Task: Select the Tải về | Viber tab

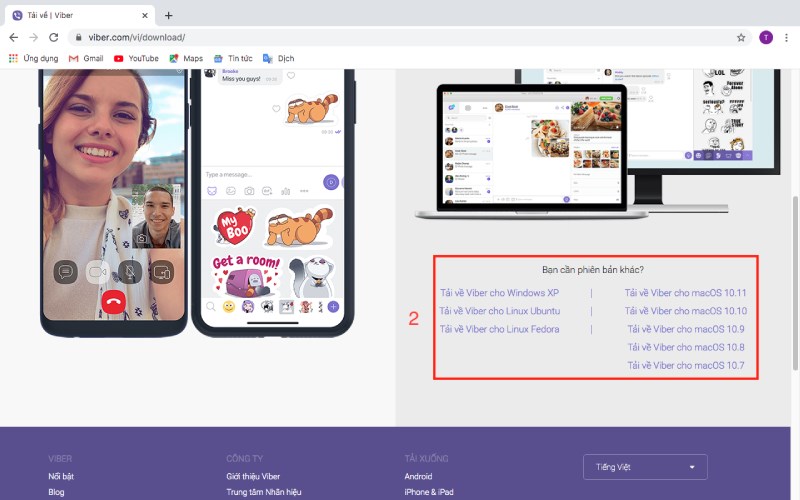Action: [81, 15]
